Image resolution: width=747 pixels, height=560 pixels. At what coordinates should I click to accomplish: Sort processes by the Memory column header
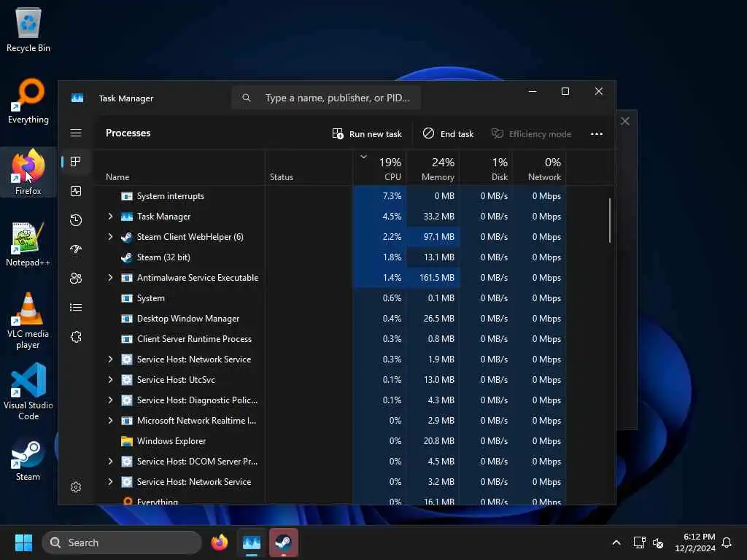point(433,168)
